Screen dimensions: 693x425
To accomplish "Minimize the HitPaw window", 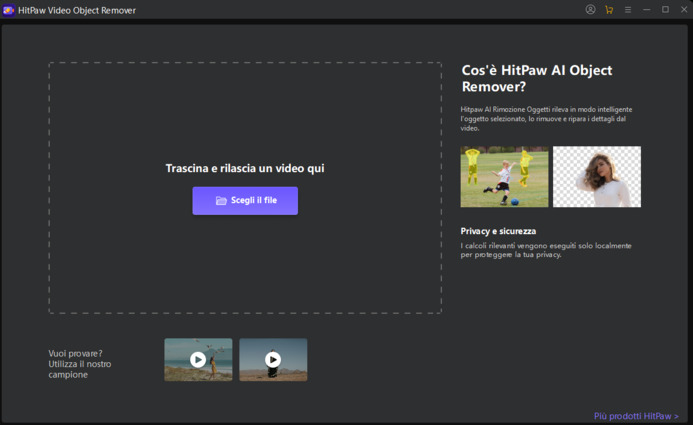I will point(647,10).
